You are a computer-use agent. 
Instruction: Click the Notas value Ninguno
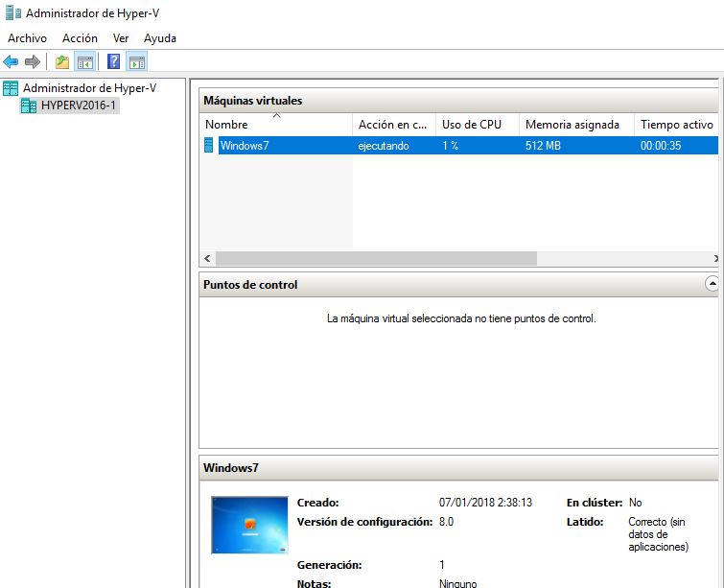click(457, 583)
